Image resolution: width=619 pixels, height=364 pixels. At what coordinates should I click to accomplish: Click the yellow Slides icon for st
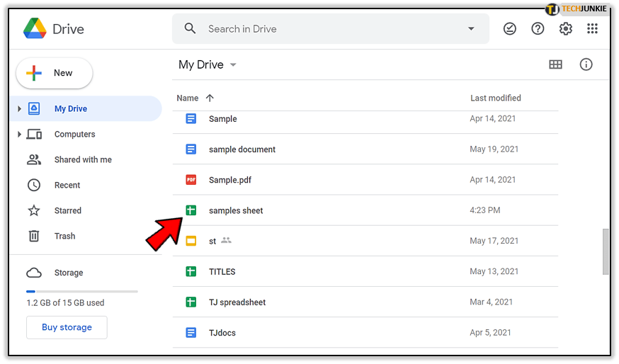point(191,241)
